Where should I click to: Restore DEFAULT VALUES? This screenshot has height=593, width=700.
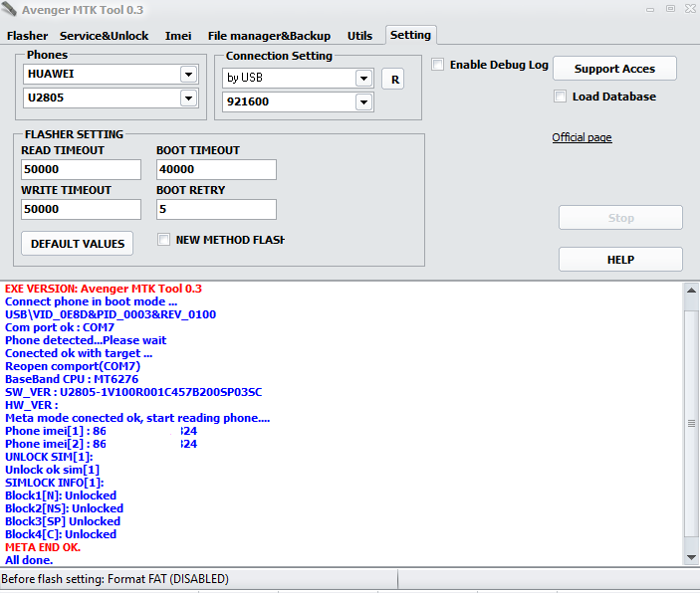point(78,244)
